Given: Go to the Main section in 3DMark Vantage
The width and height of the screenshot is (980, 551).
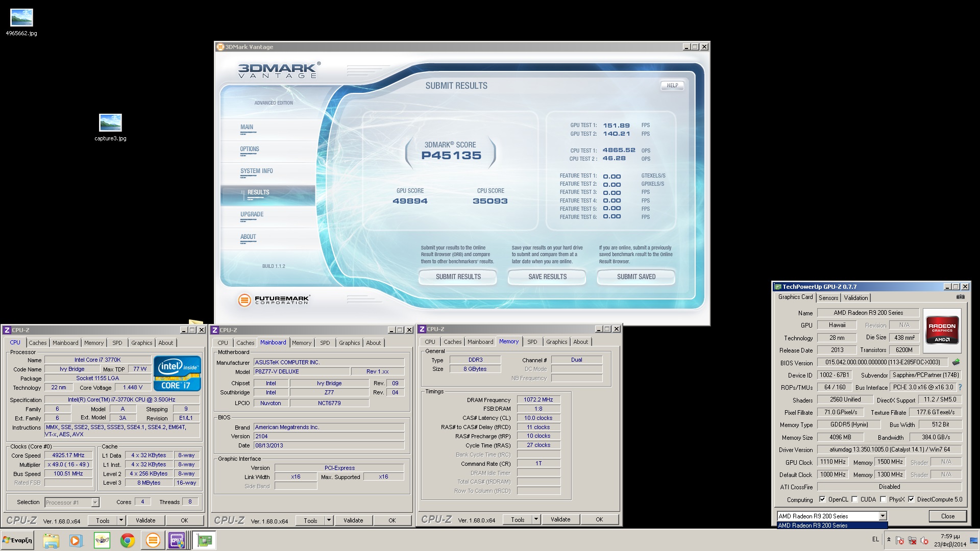Looking at the screenshot, I should 247,128.
